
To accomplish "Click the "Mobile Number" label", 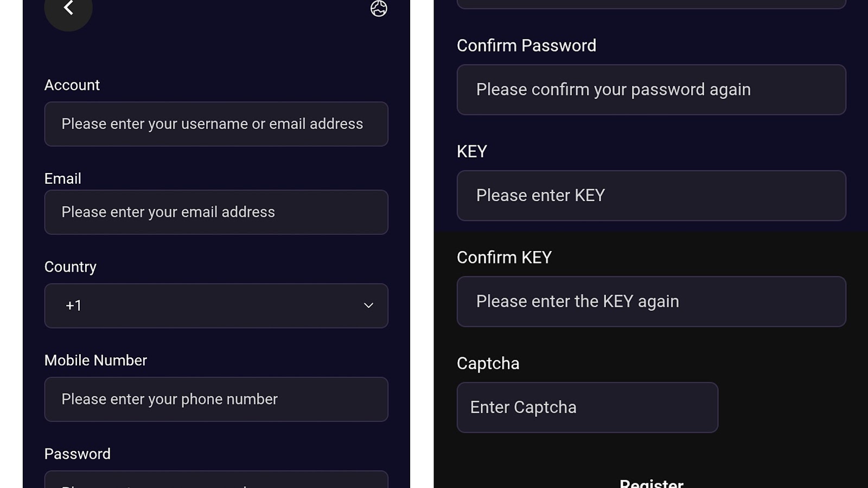I will [x=95, y=361].
